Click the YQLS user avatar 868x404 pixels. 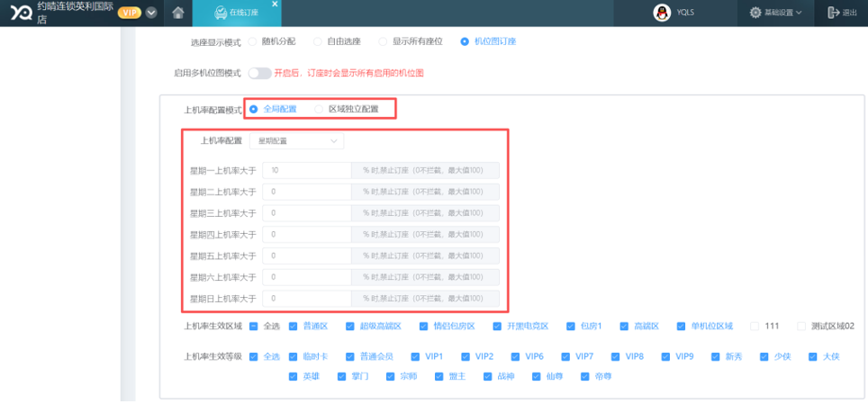pyautogui.click(x=662, y=13)
